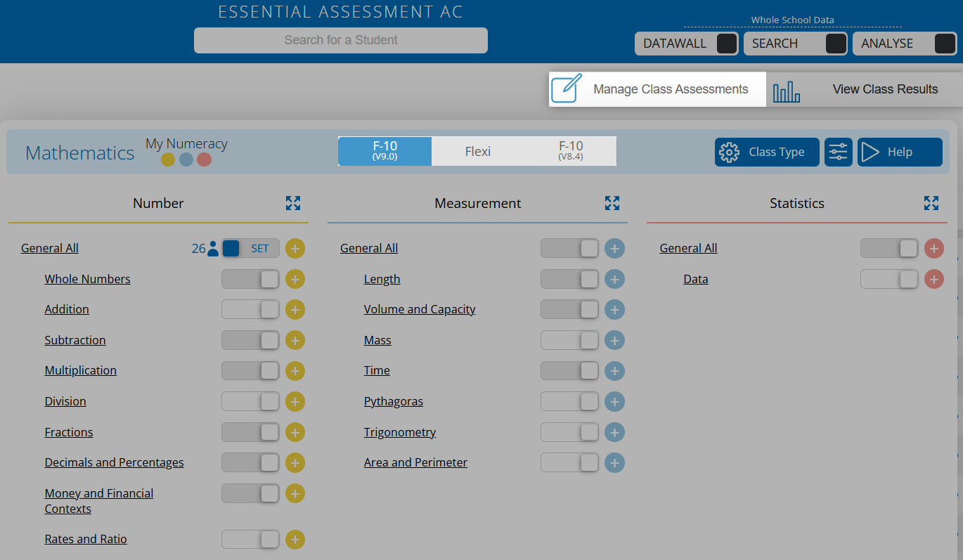Click the plus icon for Number General All

pos(295,248)
